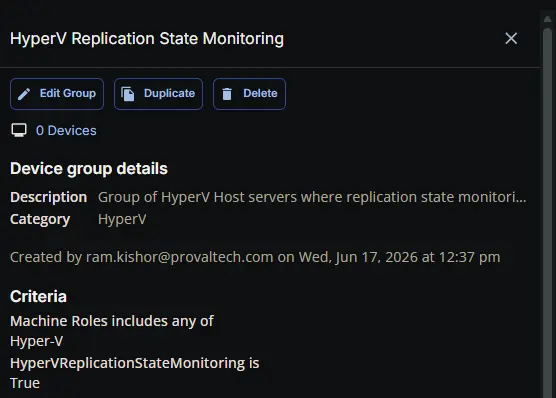Image resolution: width=556 pixels, height=398 pixels.
Task: Delete the device group
Action: coord(249,94)
